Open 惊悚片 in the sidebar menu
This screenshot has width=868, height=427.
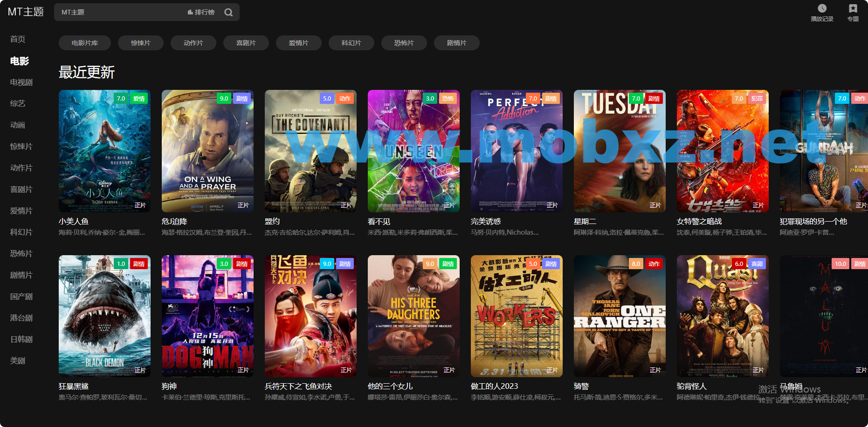tap(21, 146)
